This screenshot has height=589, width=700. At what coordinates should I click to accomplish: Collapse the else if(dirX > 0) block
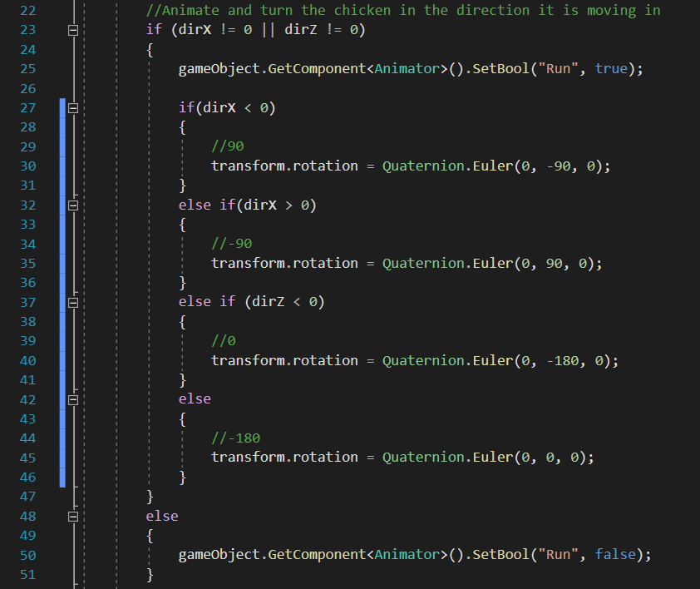(x=72, y=205)
